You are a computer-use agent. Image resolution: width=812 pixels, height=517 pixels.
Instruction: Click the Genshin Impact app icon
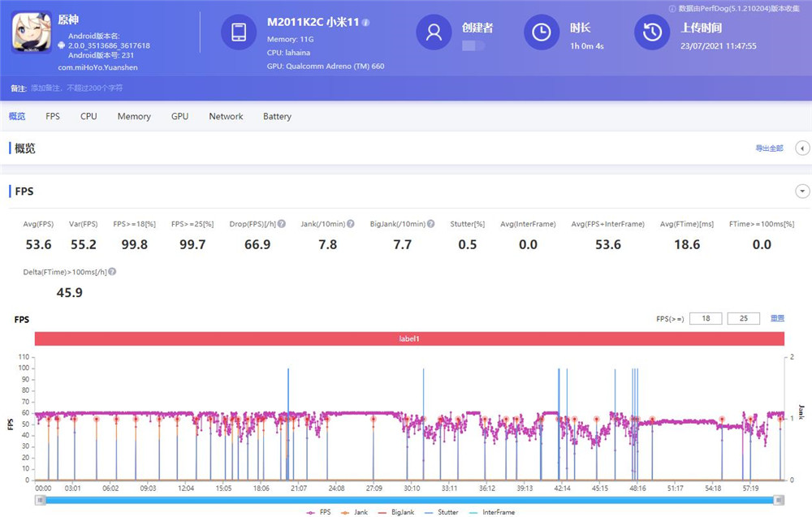point(31,32)
